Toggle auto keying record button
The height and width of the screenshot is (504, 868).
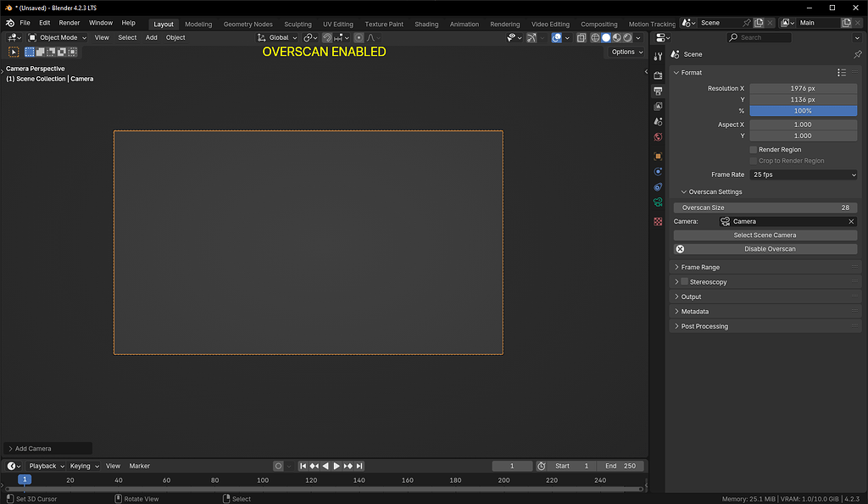tap(278, 466)
